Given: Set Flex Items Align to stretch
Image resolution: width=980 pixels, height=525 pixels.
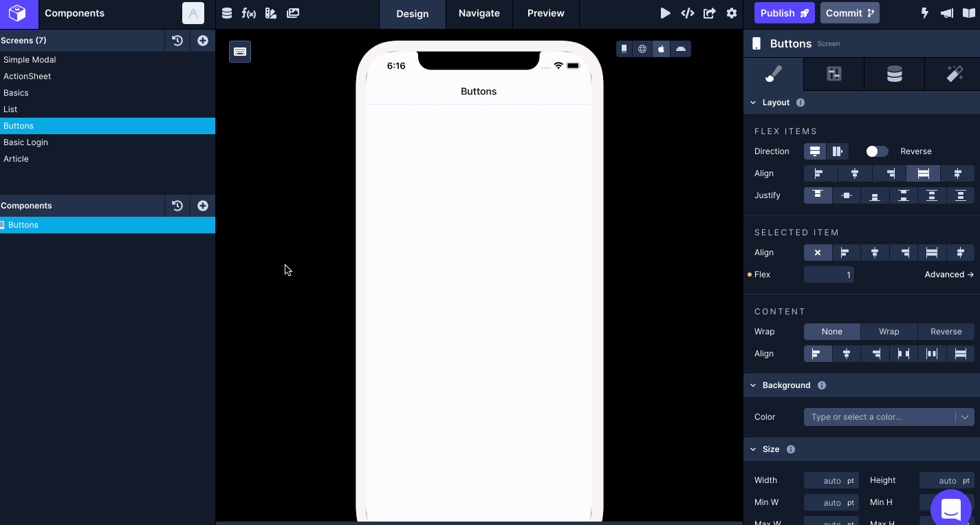Looking at the screenshot, I should [924, 173].
